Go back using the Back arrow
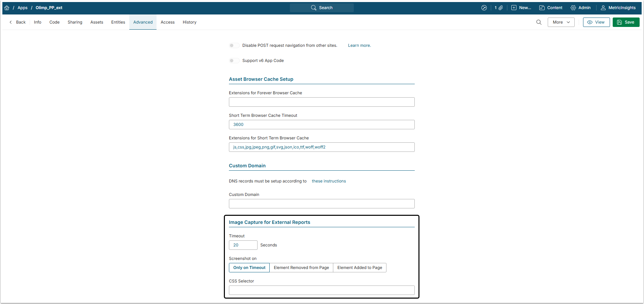Image resolution: width=644 pixels, height=304 pixels. (18, 22)
